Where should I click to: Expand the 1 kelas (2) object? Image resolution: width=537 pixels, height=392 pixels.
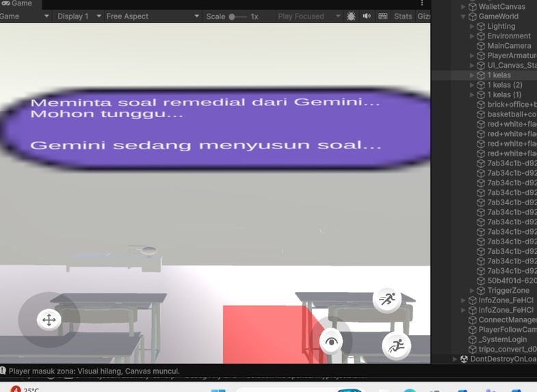tap(472, 85)
